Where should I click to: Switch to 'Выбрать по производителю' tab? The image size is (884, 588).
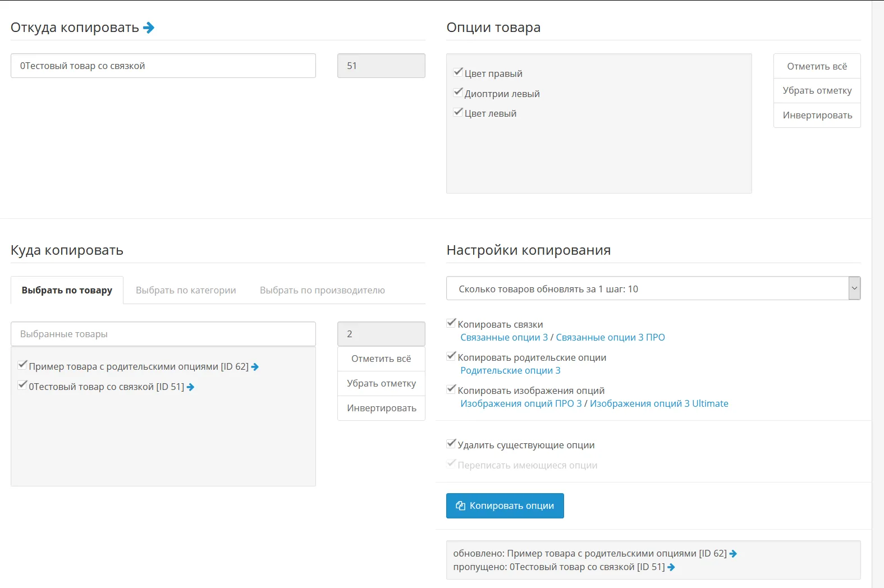[x=322, y=290]
